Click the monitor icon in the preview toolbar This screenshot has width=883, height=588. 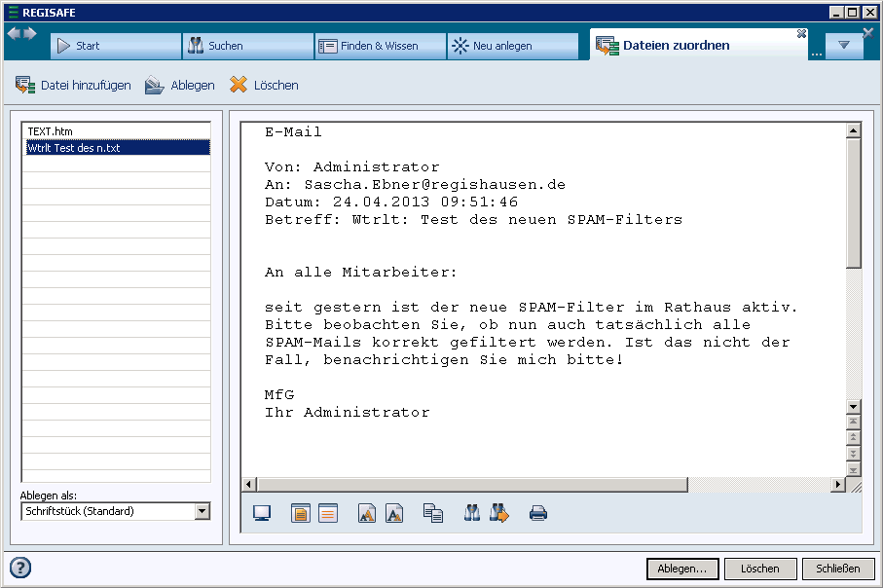[x=261, y=513]
